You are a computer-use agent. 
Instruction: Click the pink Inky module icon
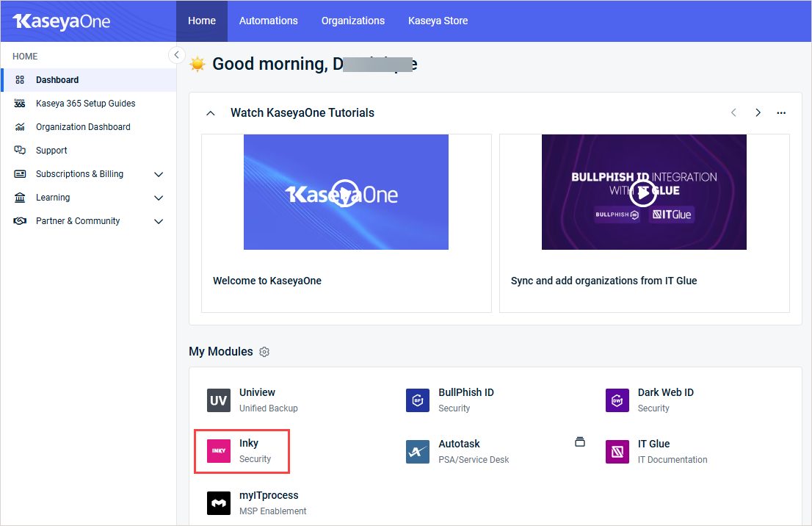pyautogui.click(x=219, y=451)
